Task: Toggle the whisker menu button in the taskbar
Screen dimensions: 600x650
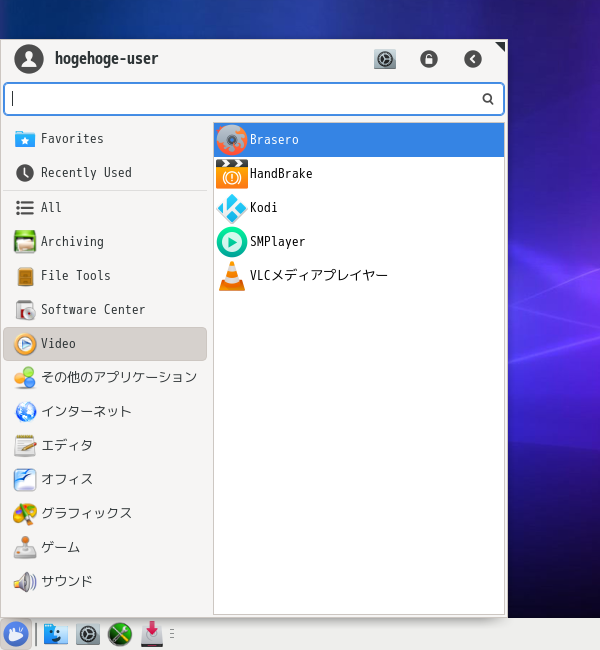Action: coord(16,634)
